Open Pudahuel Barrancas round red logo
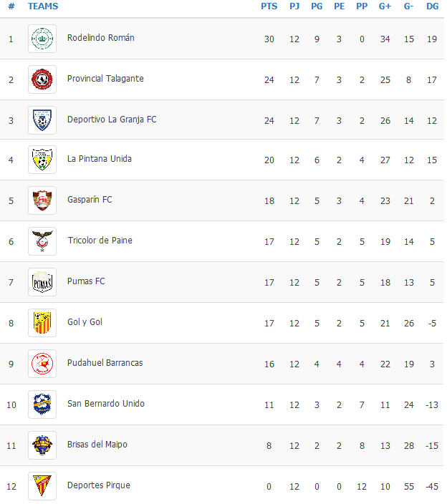This screenshot has height=504, width=447. (x=42, y=364)
